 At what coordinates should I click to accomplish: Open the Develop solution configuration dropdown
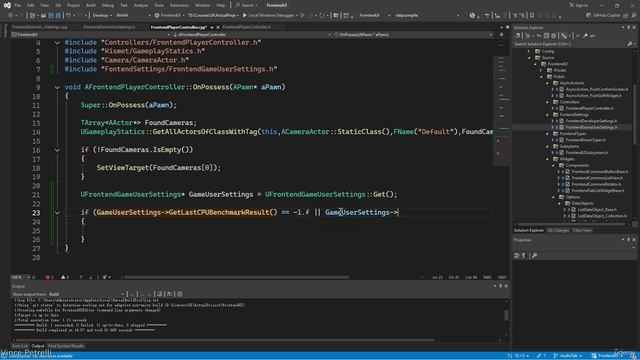[x=102, y=16]
